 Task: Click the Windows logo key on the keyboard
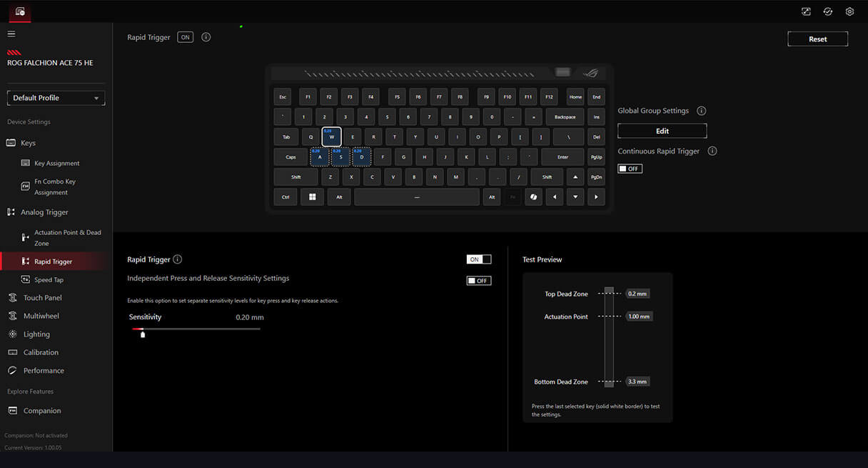point(312,197)
